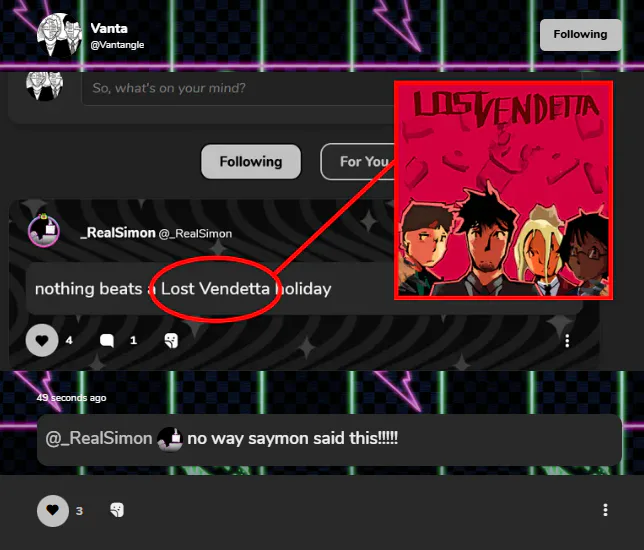Open comments on _RealSimon's post

(x=107, y=340)
